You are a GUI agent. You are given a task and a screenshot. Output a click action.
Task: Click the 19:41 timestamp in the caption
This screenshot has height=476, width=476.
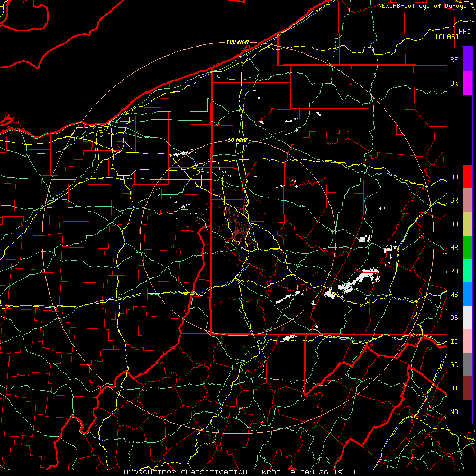tap(346, 472)
